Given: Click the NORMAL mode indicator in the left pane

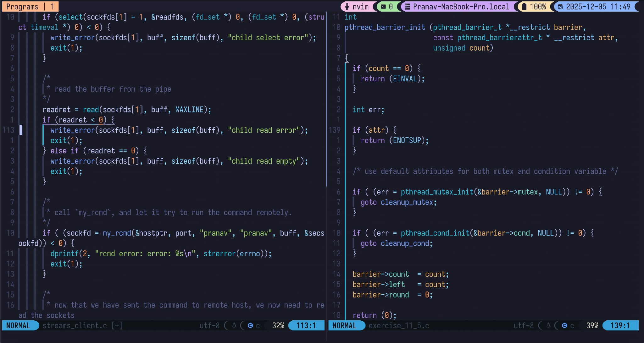Looking at the screenshot, I should 18,326.
